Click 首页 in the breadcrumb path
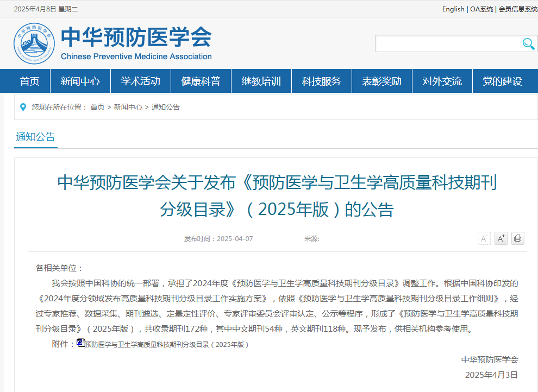This screenshot has height=392, width=538. click(97, 108)
